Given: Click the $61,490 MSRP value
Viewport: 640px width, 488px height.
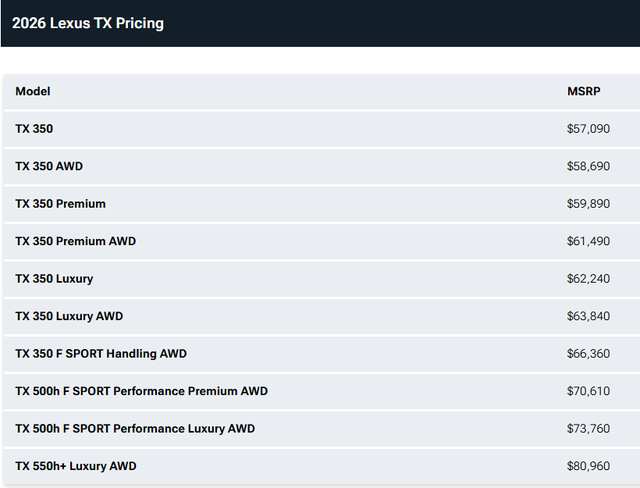Looking at the screenshot, I should pos(588,241).
